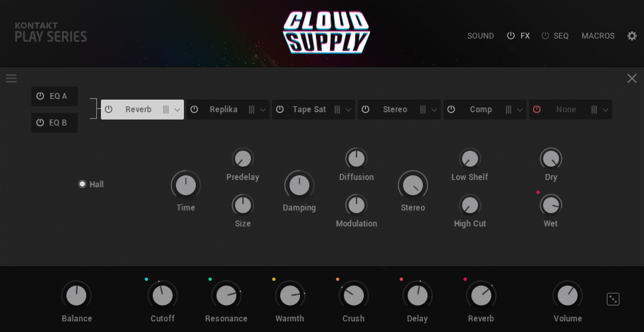
Task: Open the settings gear icon
Action: [x=632, y=36]
